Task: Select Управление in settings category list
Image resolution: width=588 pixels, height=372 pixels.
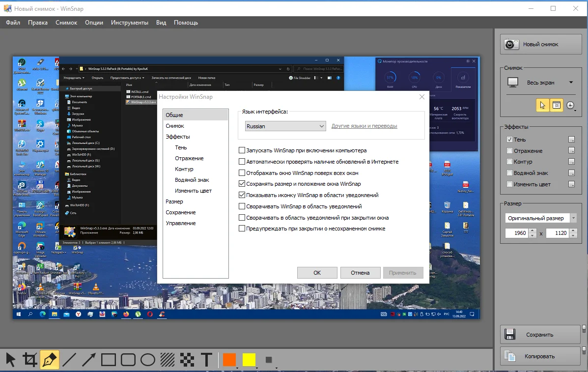Action: pyautogui.click(x=181, y=223)
